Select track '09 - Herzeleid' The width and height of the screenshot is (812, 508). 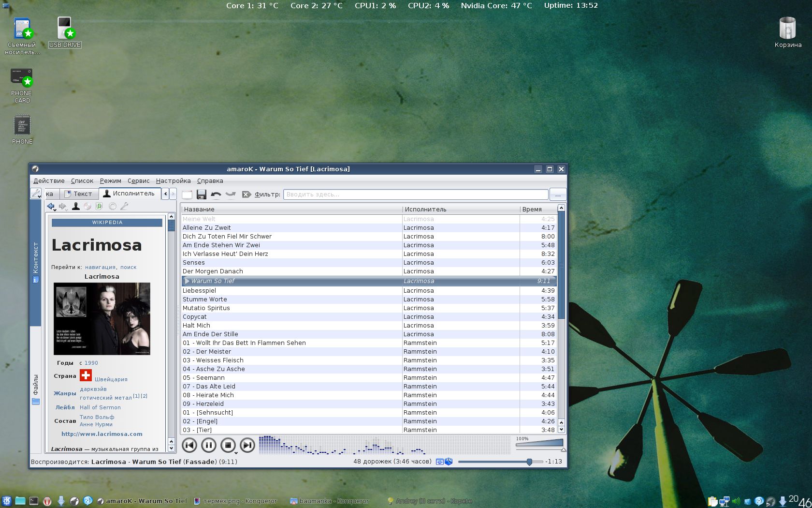369,404
